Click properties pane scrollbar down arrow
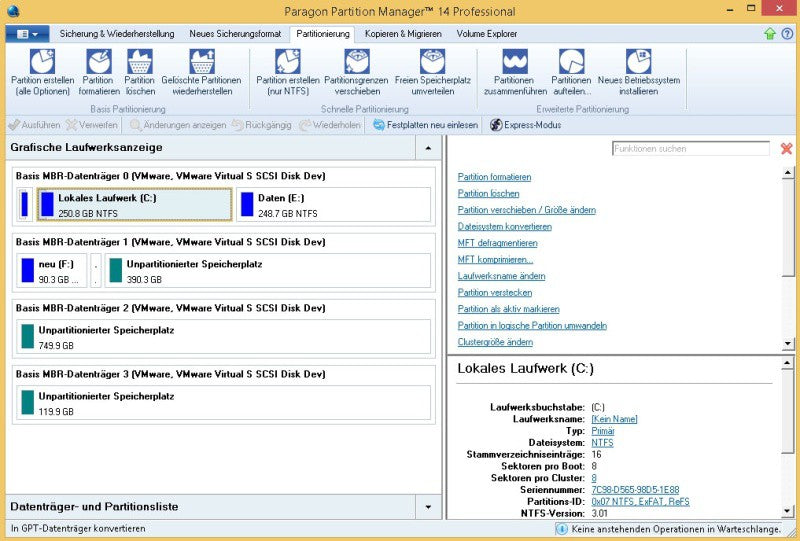The height and width of the screenshot is (541, 800). [788, 511]
